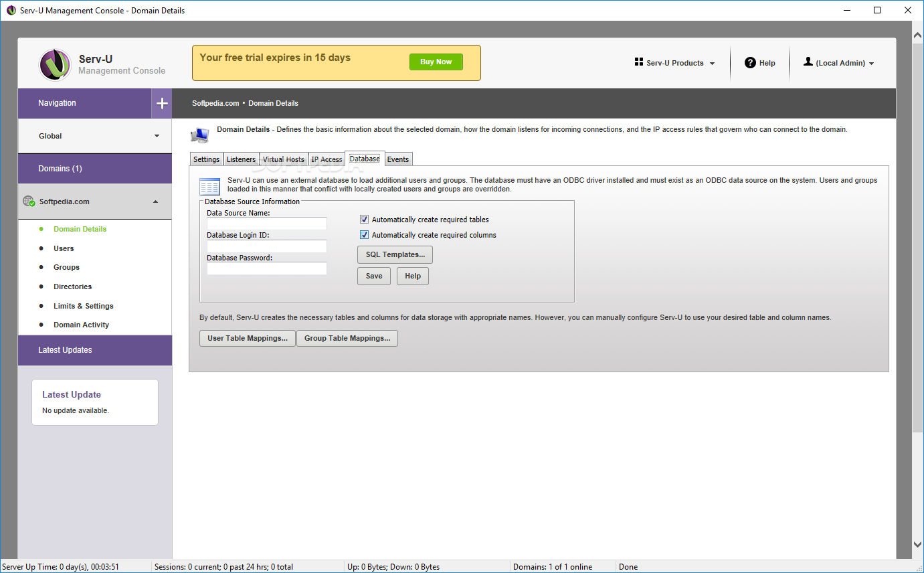Image resolution: width=924 pixels, height=573 pixels.
Task: Click the Help button below SQL Templates
Action: 413,276
